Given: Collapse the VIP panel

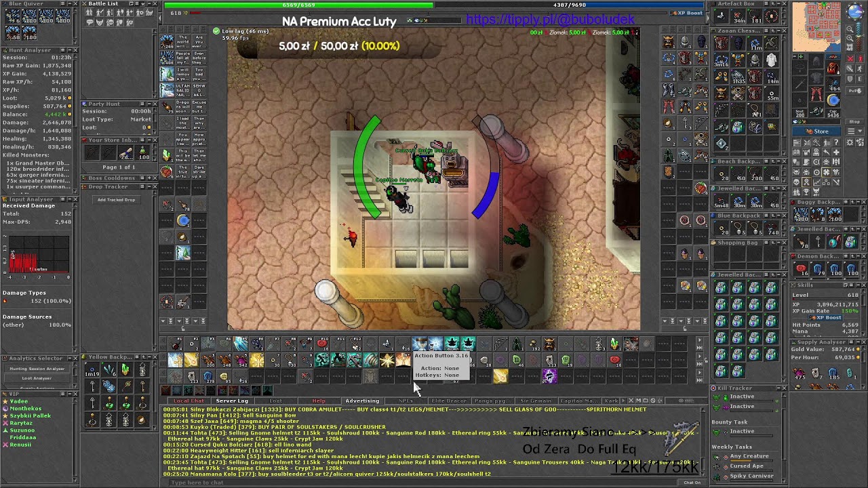Looking at the screenshot, I should click(x=70, y=394).
